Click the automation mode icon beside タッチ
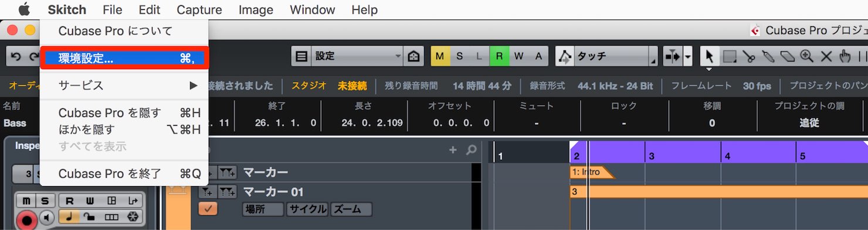868x230 pixels. [565, 56]
